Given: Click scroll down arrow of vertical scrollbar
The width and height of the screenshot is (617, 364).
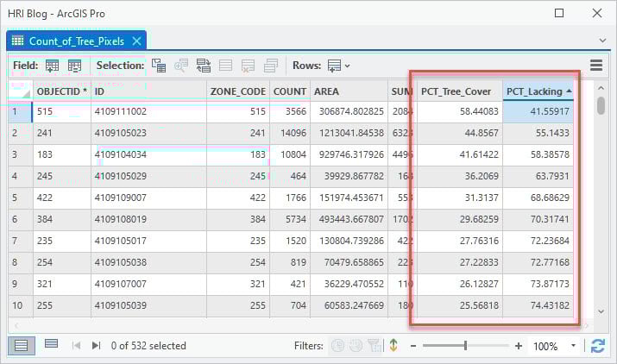Looking at the screenshot, I should [601, 311].
